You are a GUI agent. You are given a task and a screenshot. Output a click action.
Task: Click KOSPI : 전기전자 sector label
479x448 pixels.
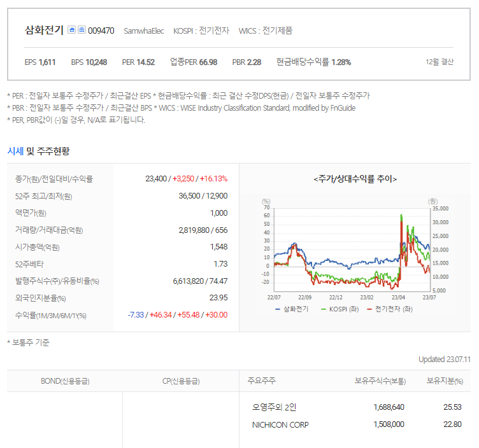[201, 31]
